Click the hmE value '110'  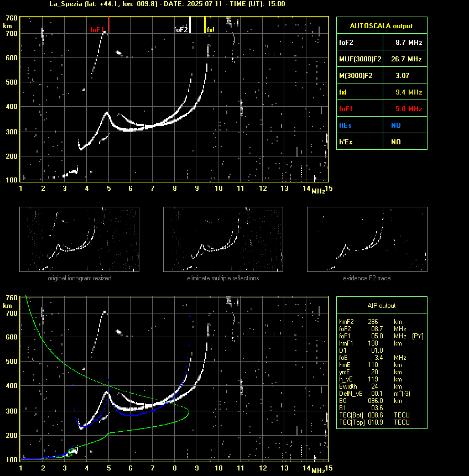click(373, 365)
